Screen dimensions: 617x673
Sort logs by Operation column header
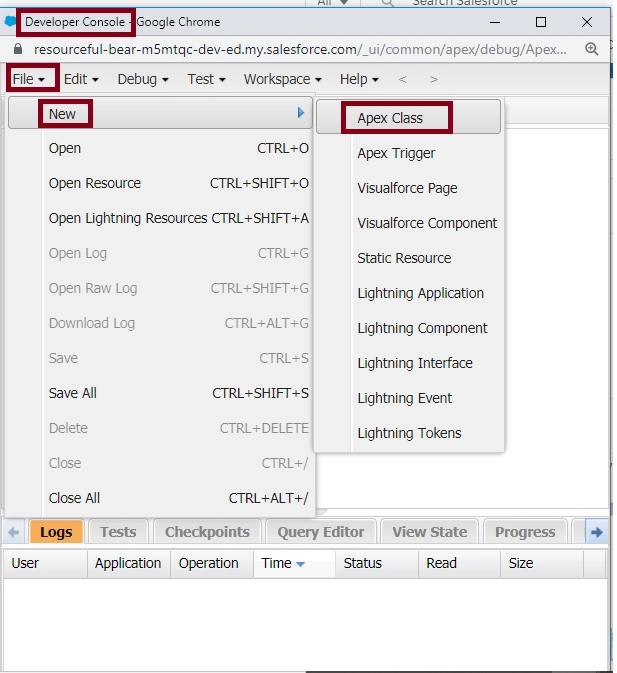212,563
